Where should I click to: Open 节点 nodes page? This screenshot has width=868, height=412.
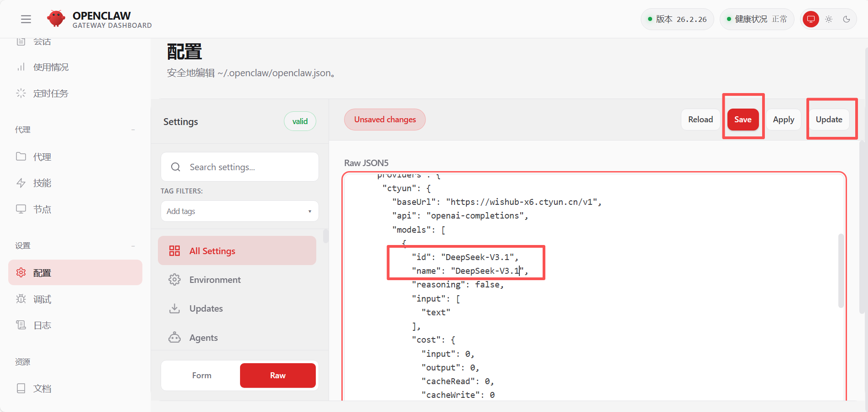point(42,209)
